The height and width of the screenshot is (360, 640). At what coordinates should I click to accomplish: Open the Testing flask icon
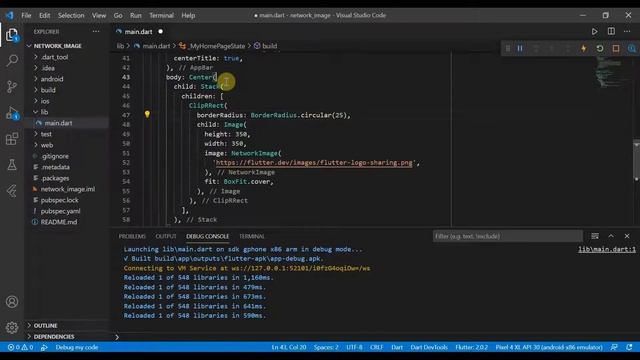click(x=12, y=164)
